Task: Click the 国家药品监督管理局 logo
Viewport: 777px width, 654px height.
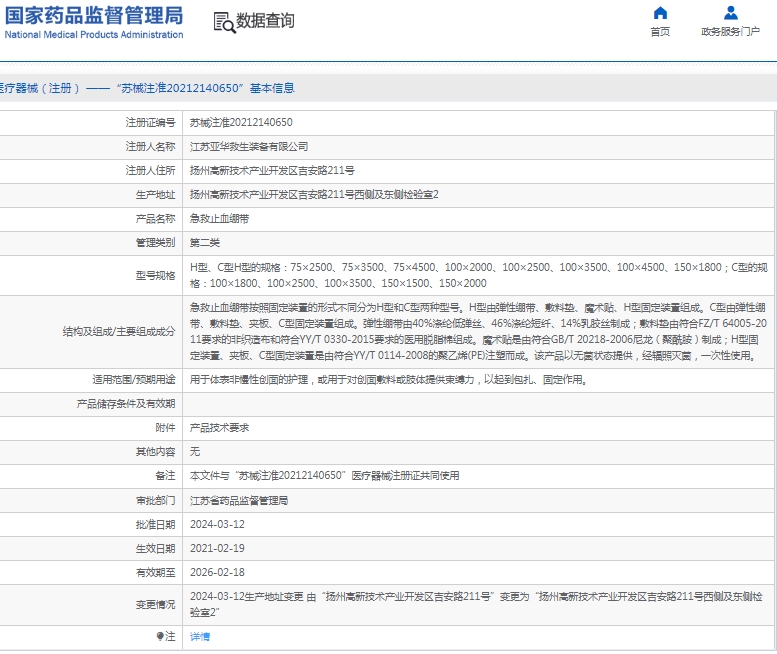Action: click(94, 15)
